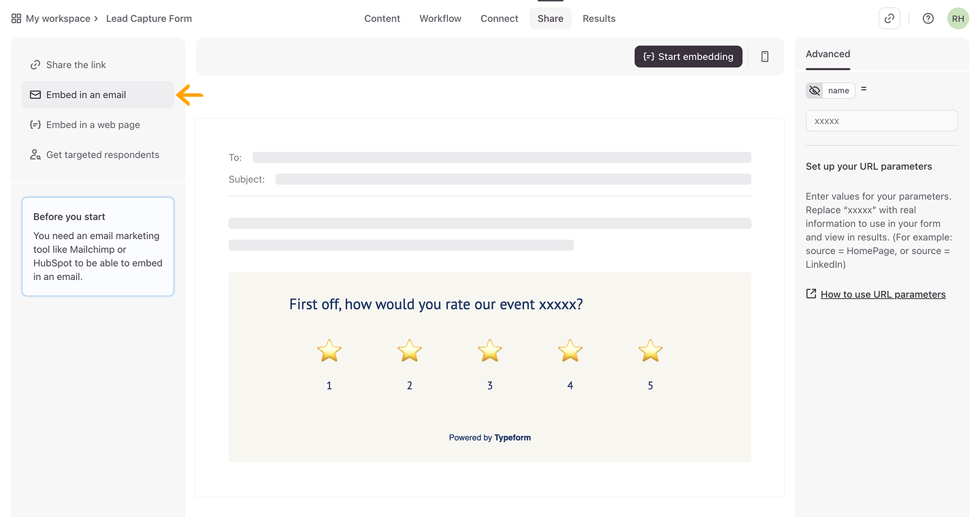Open Get targeted respondents option
This screenshot has width=980, height=517.
tap(103, 155)
